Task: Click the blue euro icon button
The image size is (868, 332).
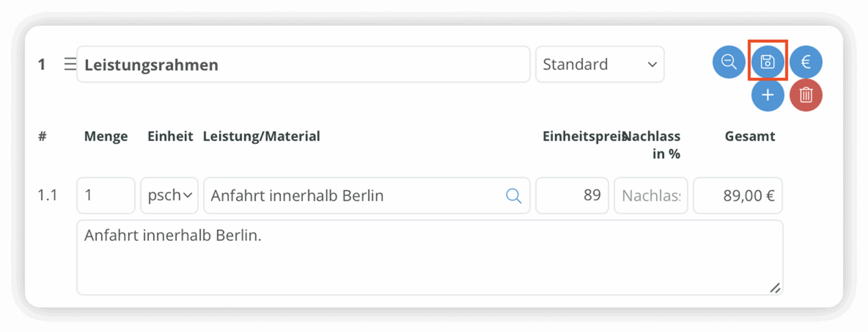Action: (806, 62)
